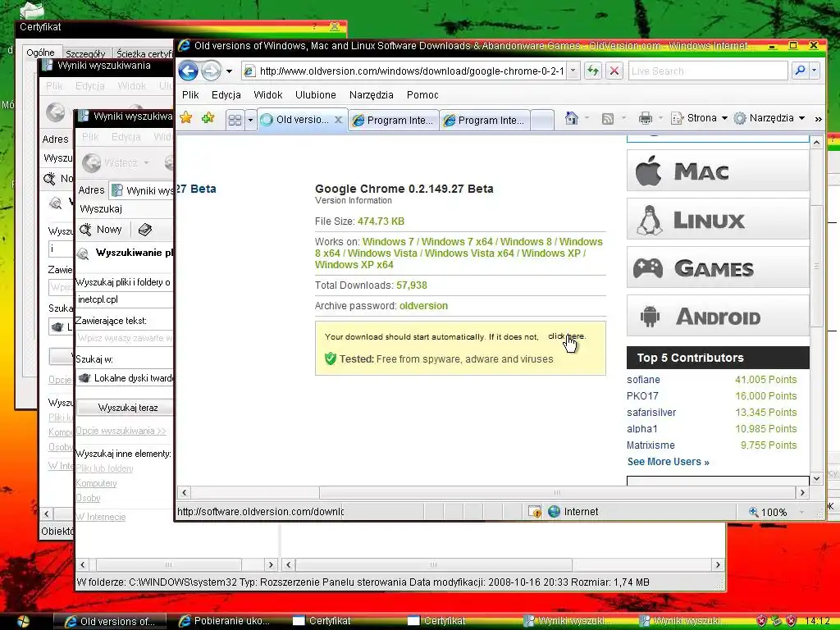Click the taskbar clock showing 14:12

point(818,622)
